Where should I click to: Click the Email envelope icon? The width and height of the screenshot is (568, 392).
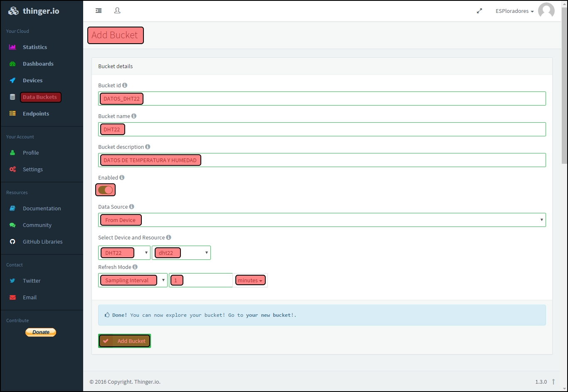[x=12, y=297]
